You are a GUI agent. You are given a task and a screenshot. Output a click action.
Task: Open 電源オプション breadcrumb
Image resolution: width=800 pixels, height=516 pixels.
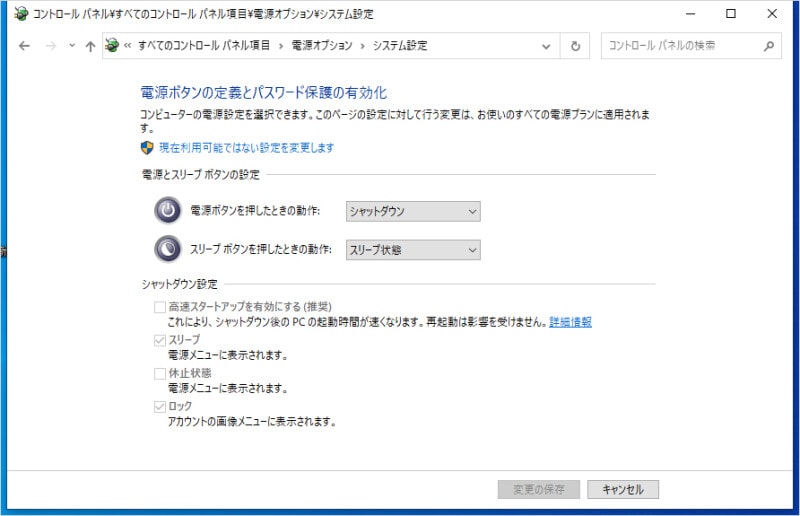322,45
